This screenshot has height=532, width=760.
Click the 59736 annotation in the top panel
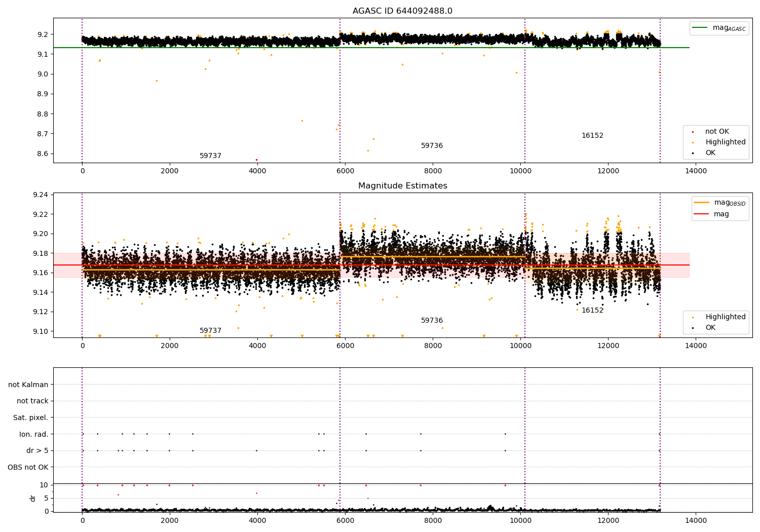pyautogui.click(x=432, y=146)
